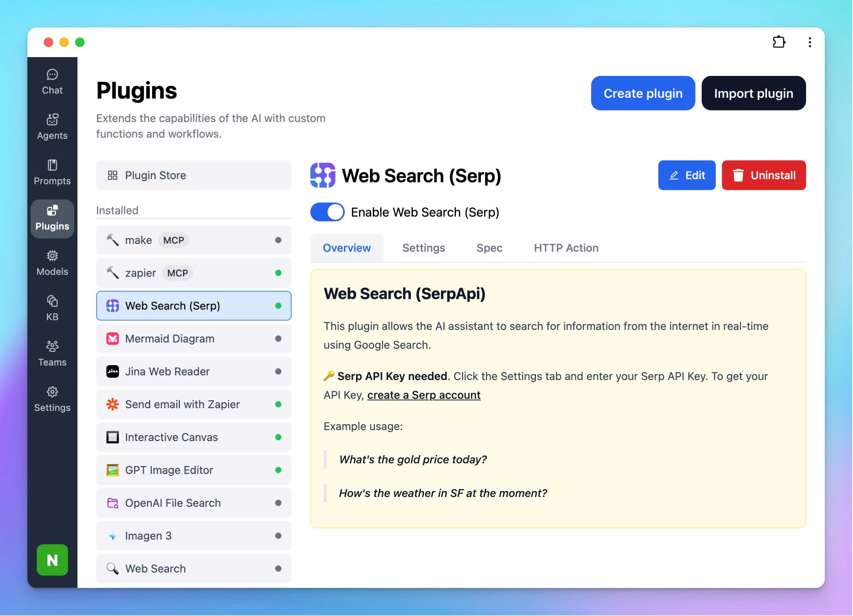Viewport: 853px width, 616px height.
Task: Select the Mermaid Diagram plugin name
Action: tap(170, 339)
